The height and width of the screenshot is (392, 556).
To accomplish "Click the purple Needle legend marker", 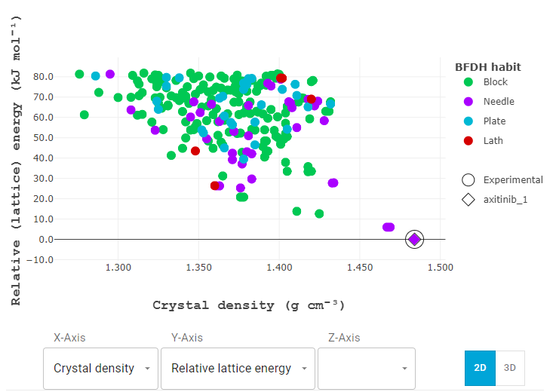I will [468, 102].
